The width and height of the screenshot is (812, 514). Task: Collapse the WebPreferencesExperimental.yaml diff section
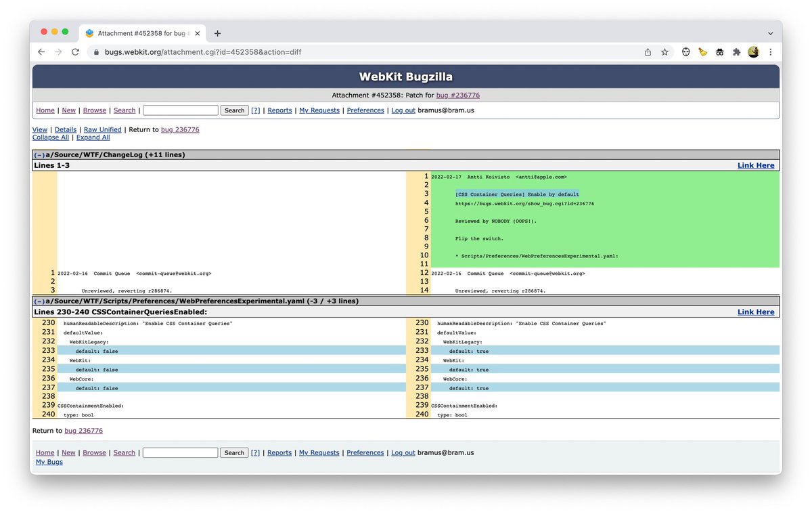pyautogui.click(x=39, y=301)
